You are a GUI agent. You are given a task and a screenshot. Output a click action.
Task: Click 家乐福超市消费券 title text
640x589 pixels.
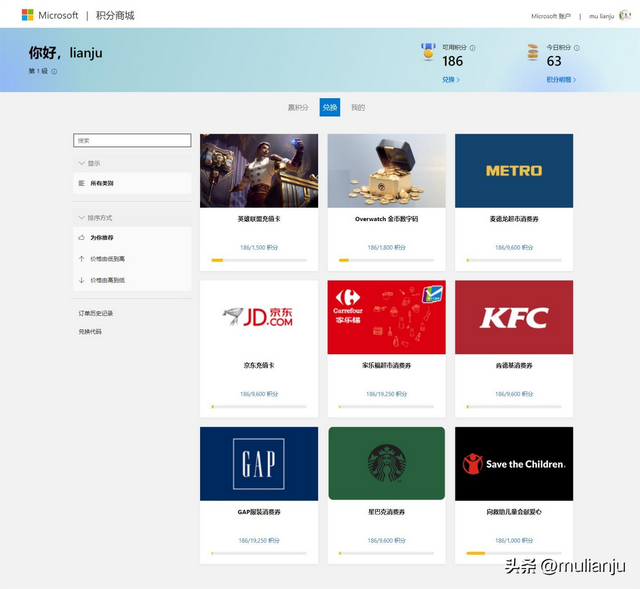pyautogui.click(x=387, y=365)
